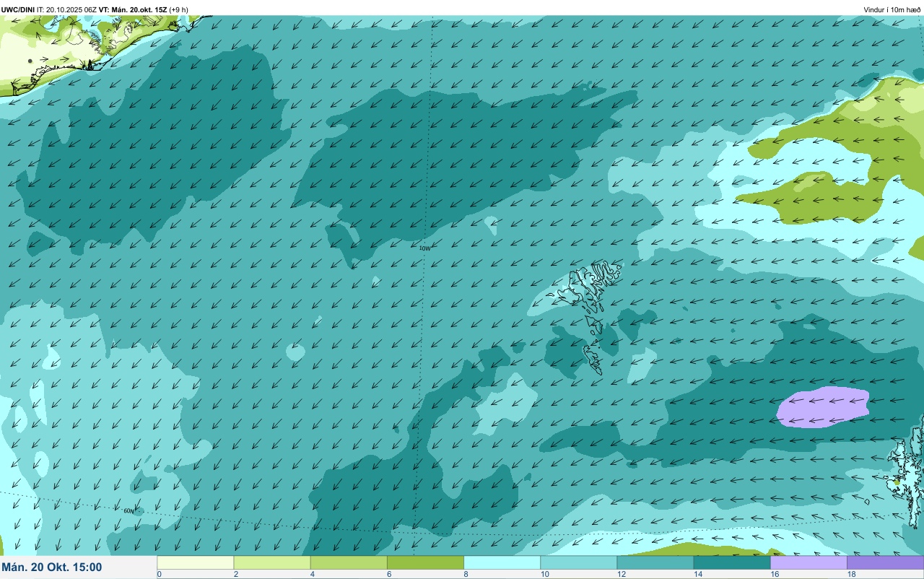Click the olive green 6–8 legend swatch

425,562
